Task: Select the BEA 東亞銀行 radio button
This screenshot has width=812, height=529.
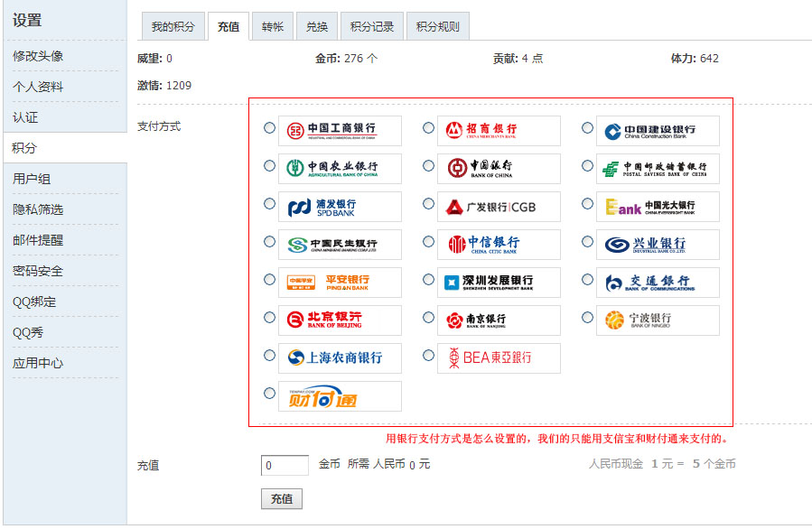Action: (428, 355)
